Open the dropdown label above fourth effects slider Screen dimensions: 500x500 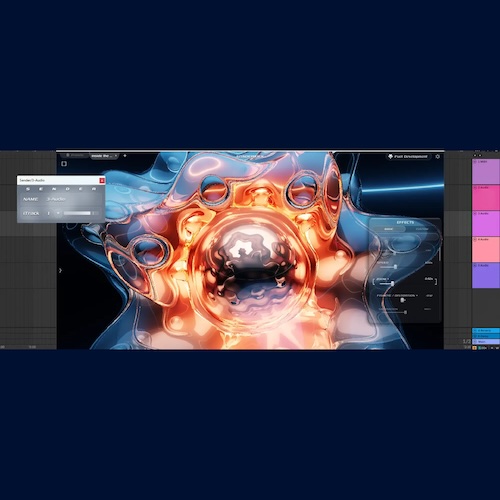coord(397,295)
